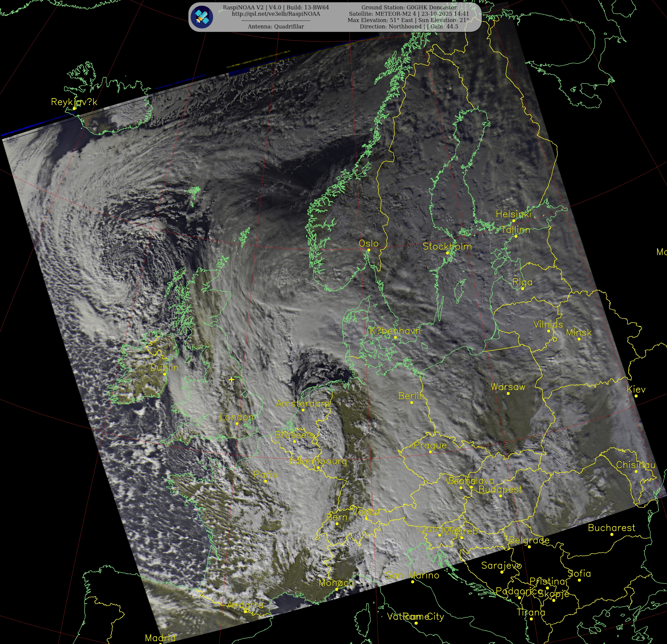Click the London map label

pyautogui.click(x=237, y=417)
